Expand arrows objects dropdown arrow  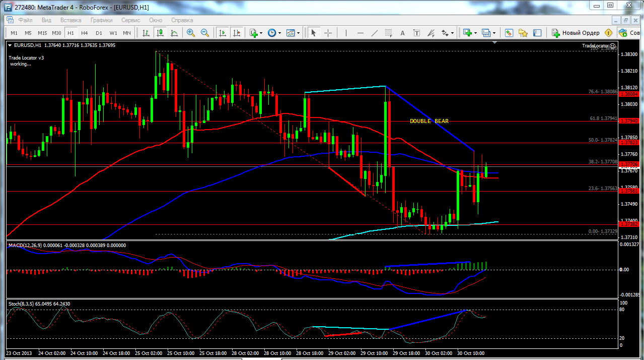tap(453, 33)
